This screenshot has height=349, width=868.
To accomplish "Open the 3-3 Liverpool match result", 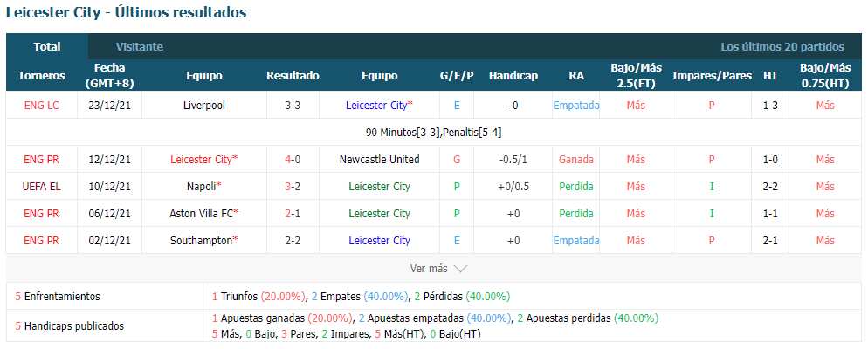I will (x=293, y=105).
